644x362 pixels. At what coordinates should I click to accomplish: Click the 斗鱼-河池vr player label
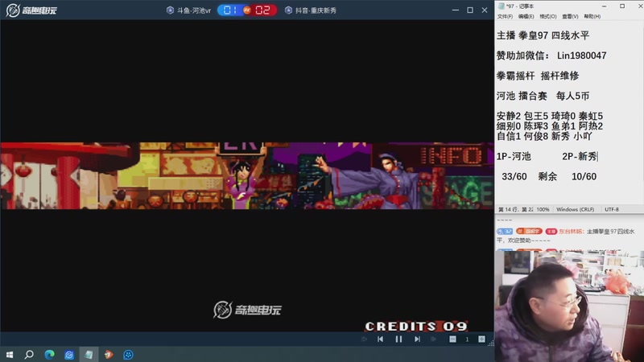[x=194, y=10]
